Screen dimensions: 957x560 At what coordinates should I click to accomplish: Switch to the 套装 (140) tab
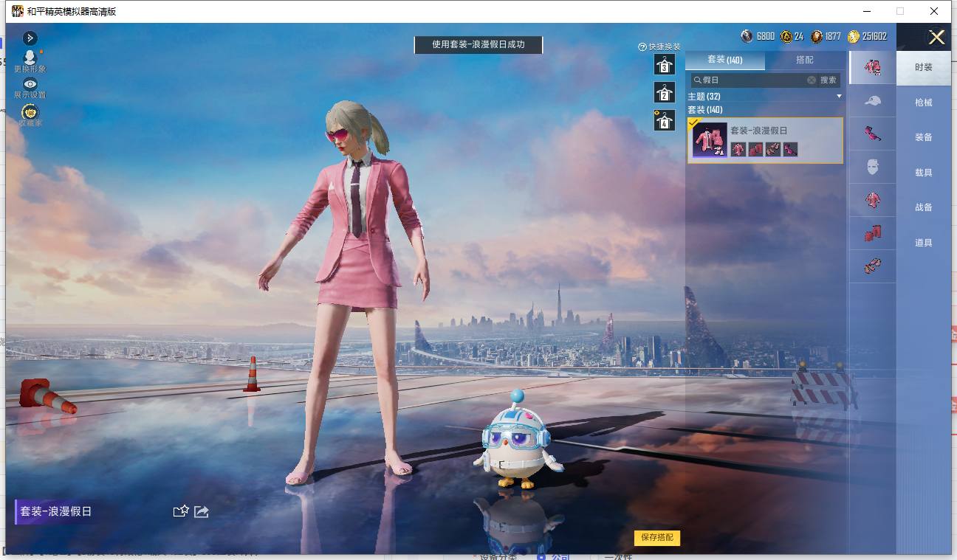click(x=725, y=60)
